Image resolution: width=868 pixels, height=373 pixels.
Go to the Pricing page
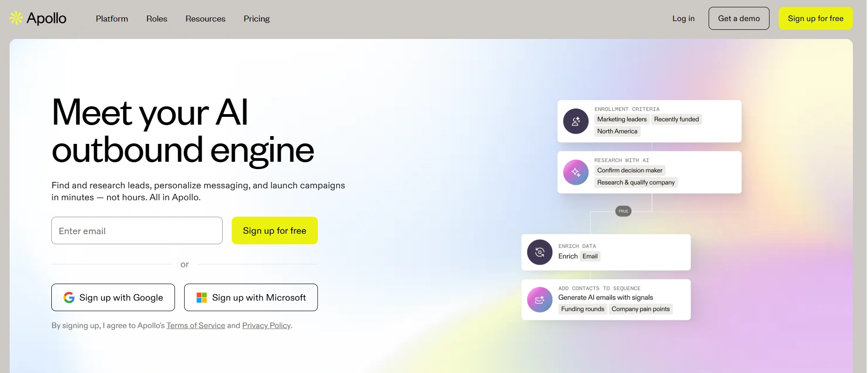(257, 19)
